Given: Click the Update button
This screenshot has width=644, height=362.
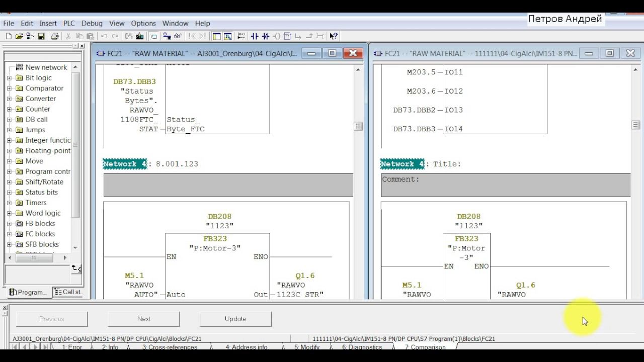Looking at the screenshot, I should [235, 319].
